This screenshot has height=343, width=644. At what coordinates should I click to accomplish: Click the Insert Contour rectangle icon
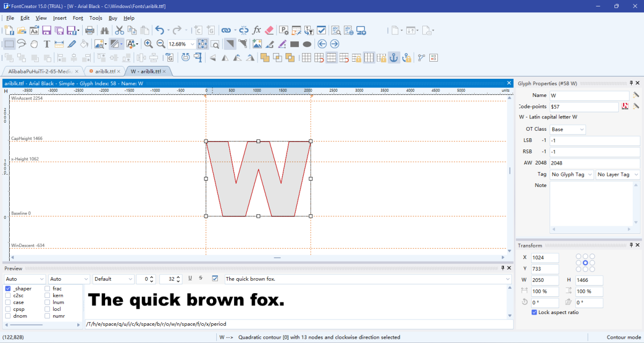294,44
